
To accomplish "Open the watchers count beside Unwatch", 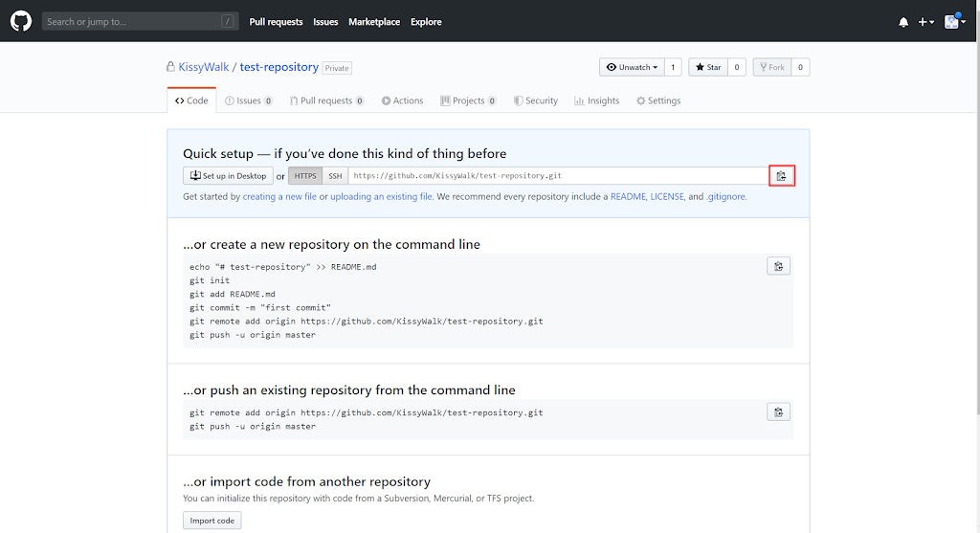I will pos(673,67).
